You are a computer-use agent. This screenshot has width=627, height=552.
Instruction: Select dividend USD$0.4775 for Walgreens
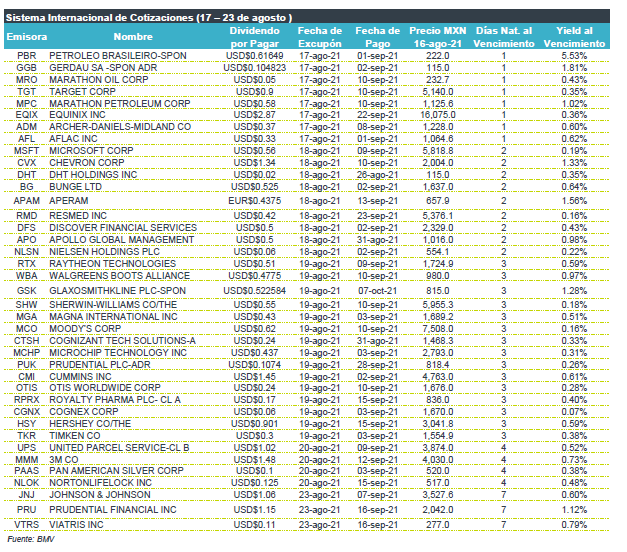click(255, 276)
